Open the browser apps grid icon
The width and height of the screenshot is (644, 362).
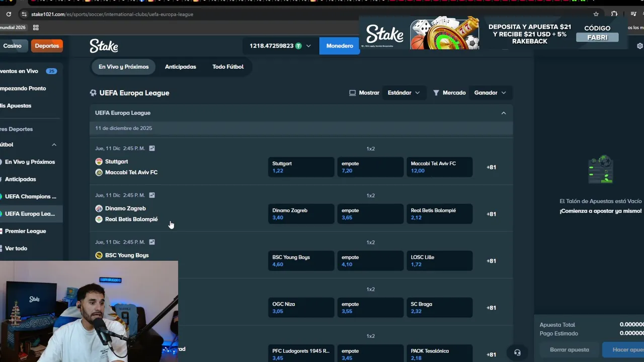click(x=36, y=28)
